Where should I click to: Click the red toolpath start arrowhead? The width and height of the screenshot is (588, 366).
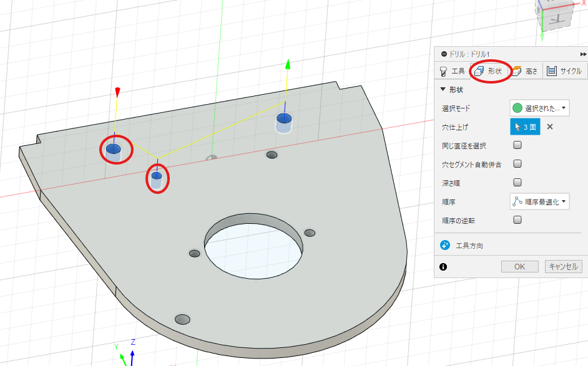coord(117,92)
